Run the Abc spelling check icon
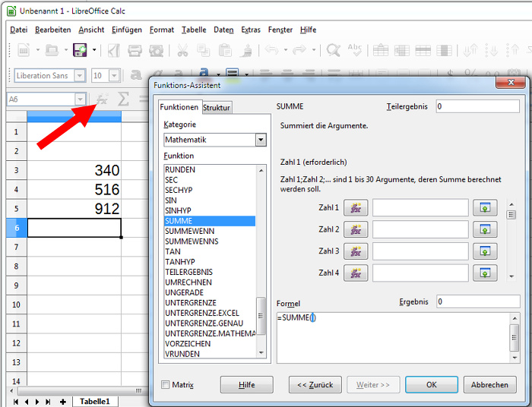 coord(355,50)
